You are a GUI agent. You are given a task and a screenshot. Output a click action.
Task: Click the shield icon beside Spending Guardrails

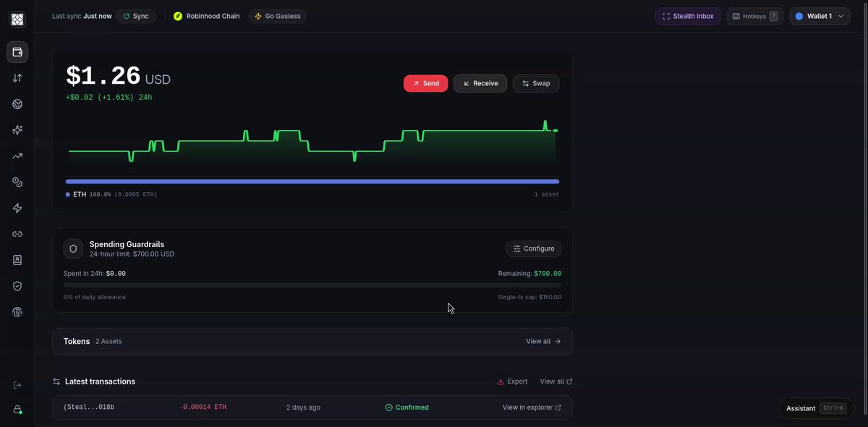(x=73, y=249)
